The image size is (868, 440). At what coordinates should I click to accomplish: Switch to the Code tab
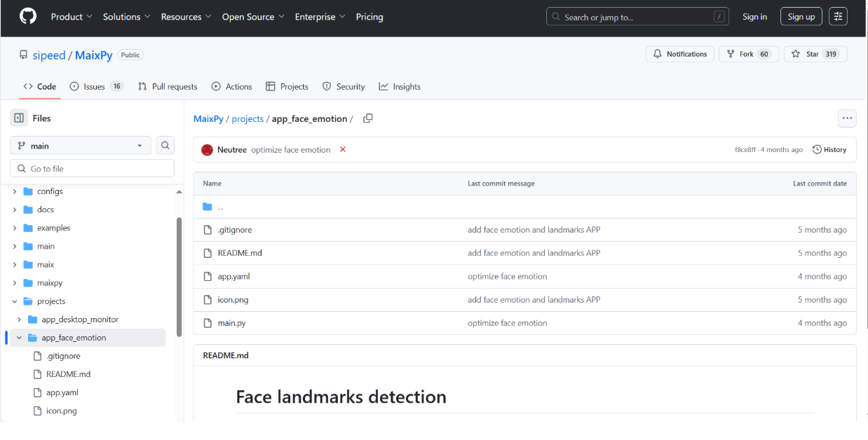(x=40, y=87)
